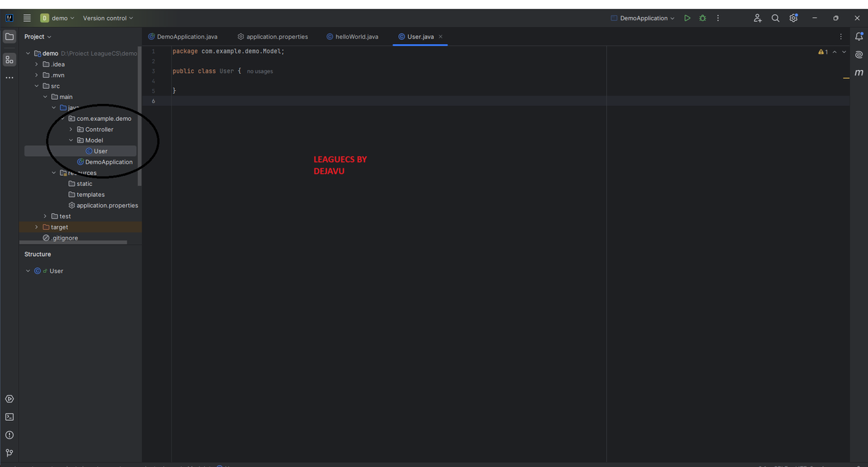This screenshot has width=868, height=467.
Task: Open the Git tool window icon
Action: 9,453
